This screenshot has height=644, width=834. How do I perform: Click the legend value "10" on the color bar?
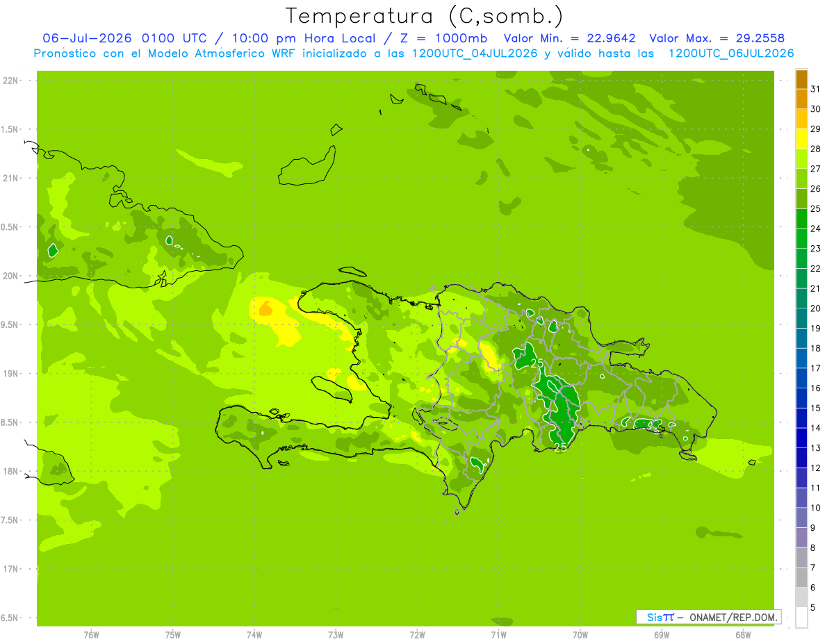coord(816,508)
